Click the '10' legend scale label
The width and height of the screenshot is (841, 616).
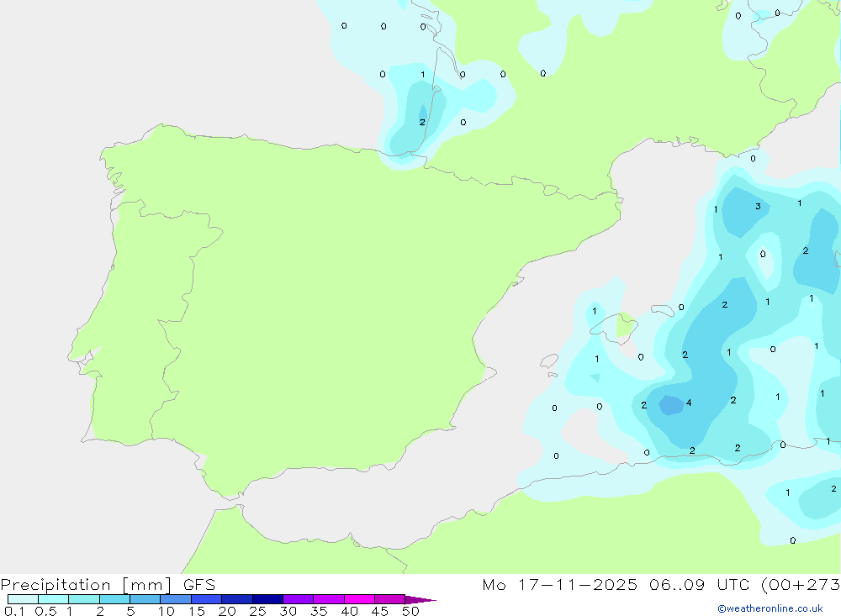point(167,611)
